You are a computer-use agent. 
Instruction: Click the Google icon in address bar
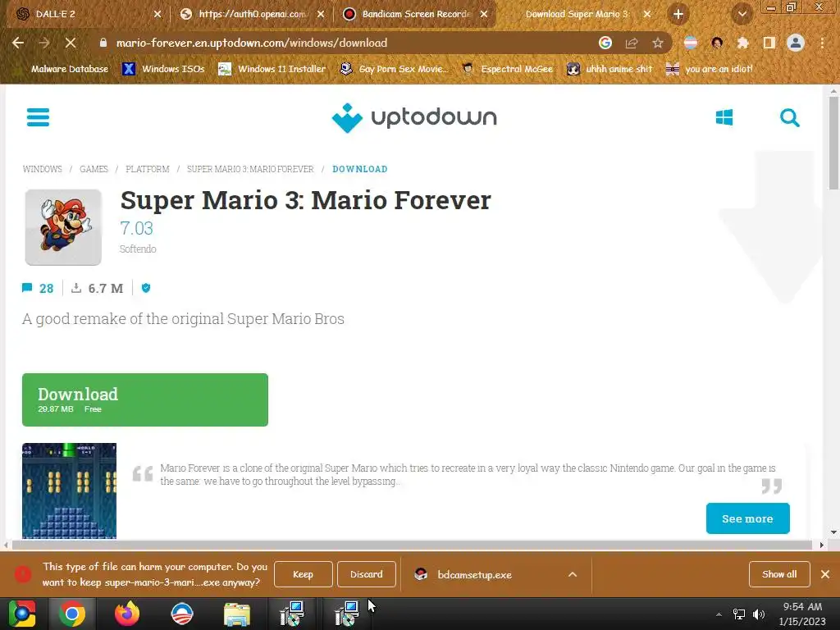tap(605, 43)
